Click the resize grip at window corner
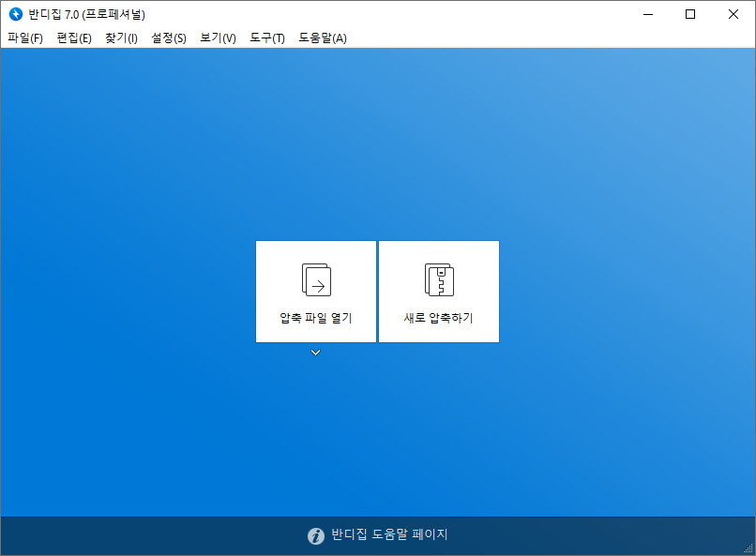The width and height of the screenshot is (756, 556). point(748,548)
